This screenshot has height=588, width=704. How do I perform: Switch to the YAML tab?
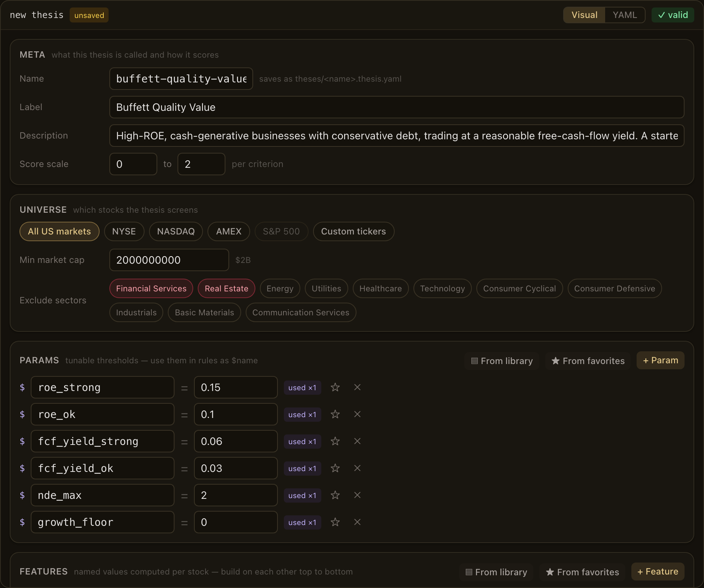pos(625,15)
